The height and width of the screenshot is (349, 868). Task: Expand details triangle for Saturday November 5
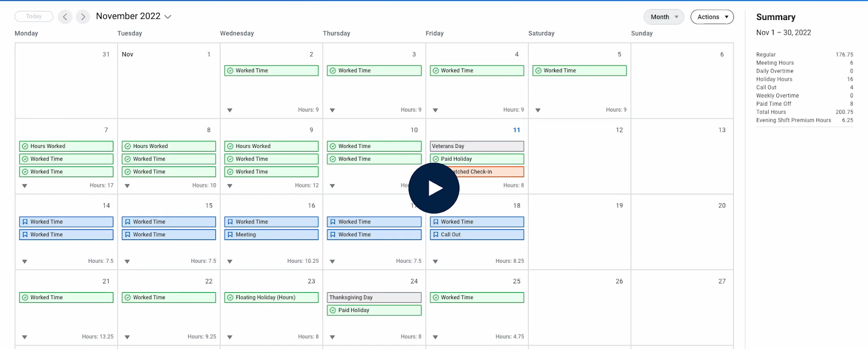(x=538, y=110)
